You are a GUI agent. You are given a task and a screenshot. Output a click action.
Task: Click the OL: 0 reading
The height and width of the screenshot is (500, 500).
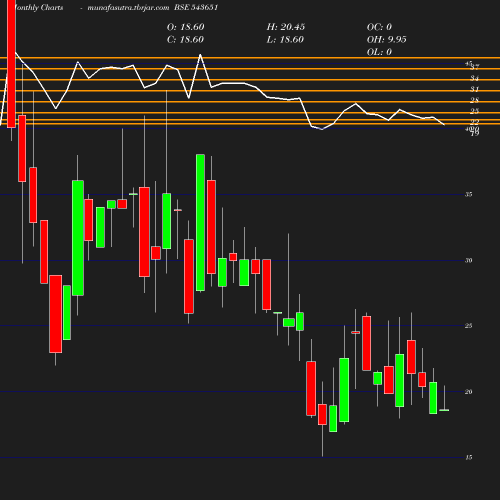379,52
